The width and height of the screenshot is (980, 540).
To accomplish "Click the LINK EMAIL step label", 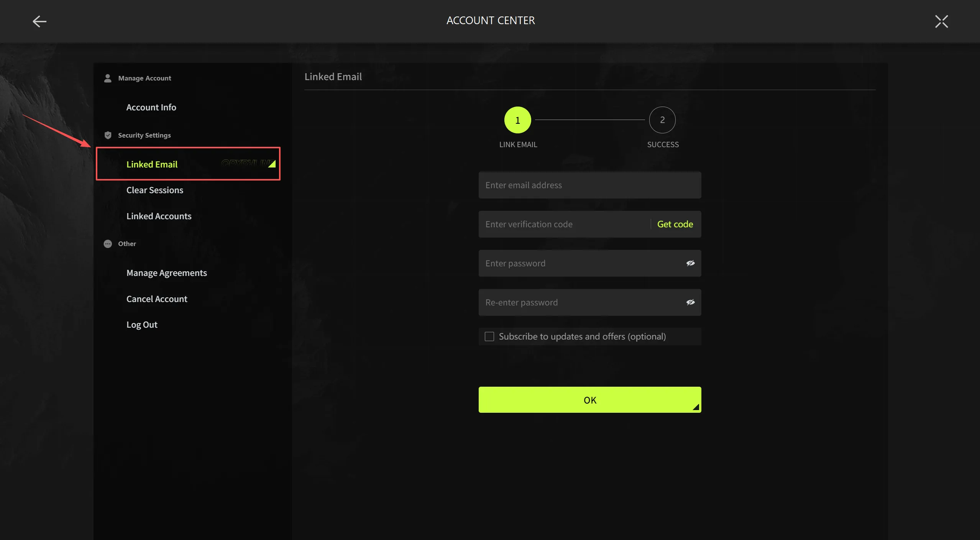I will [518, 144].
